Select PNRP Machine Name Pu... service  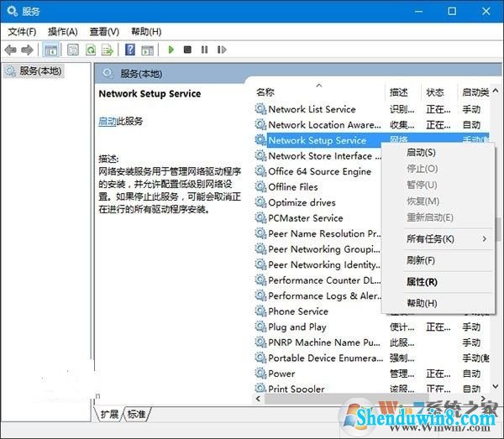[372, 342]
